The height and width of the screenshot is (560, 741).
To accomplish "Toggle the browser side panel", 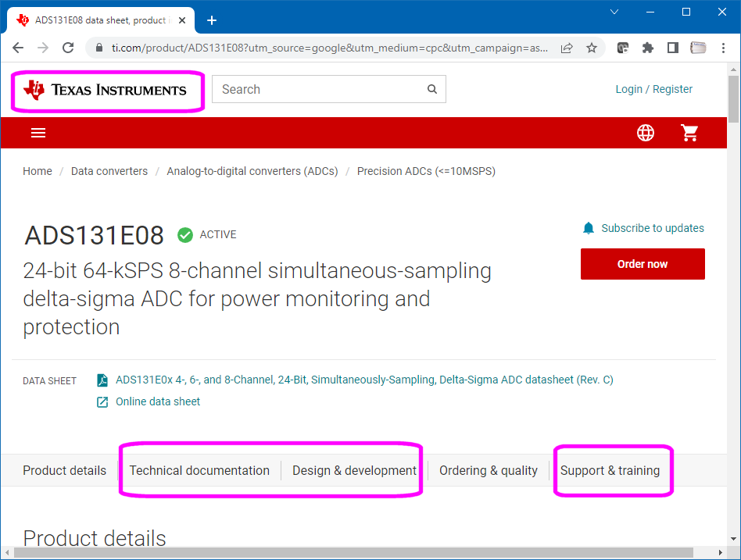I will click(x=673, y=48).
